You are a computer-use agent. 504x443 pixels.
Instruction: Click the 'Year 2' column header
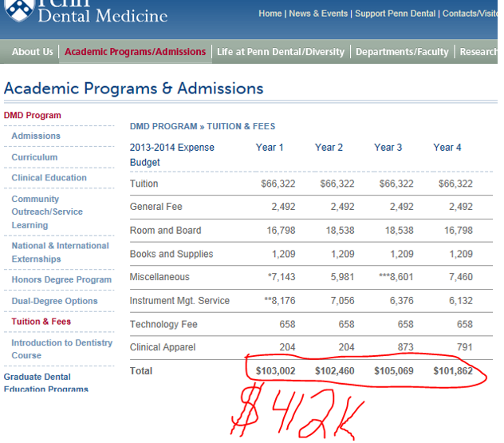(x=329, y=148)
